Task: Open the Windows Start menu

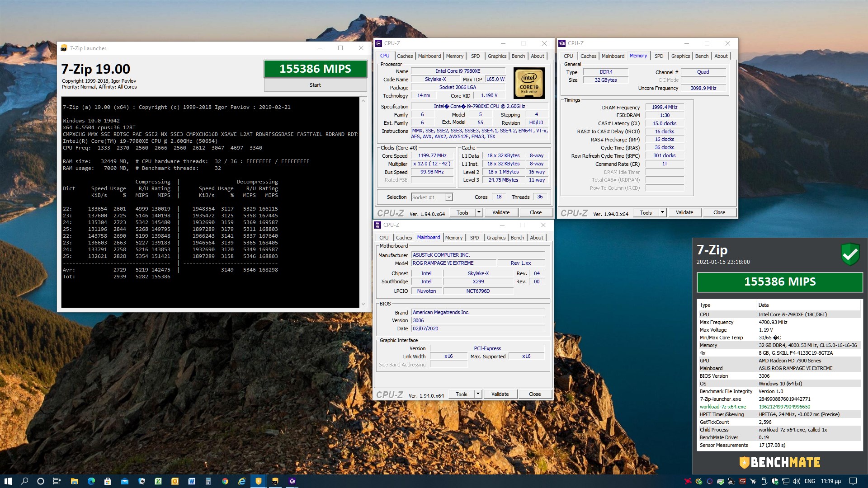Action: pyautogui.click(x=8, y=481)
